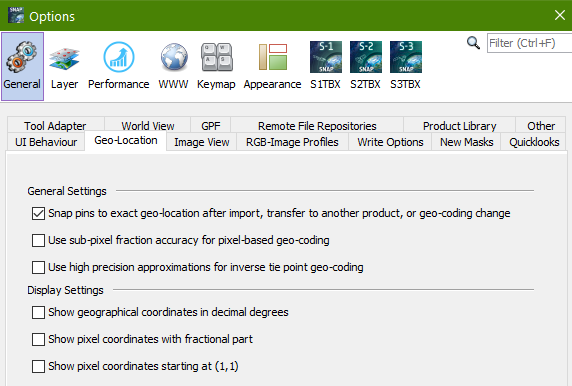Select the Geo-Location tab
Screen dimensions: 572x386
coord(126,141)
